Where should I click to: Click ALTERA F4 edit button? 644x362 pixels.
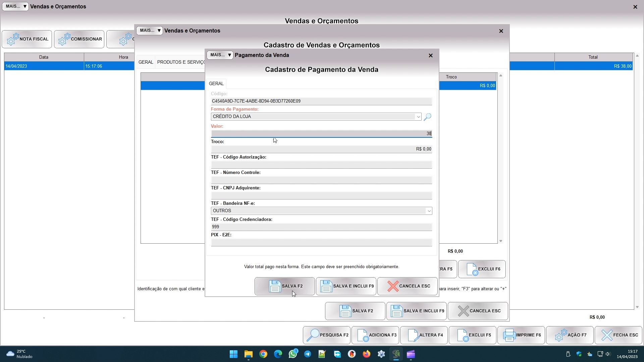tap(424, 335)
